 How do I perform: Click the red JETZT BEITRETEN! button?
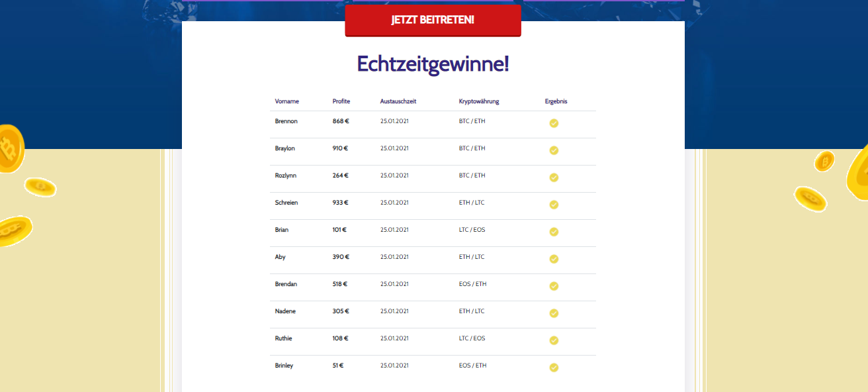pyautogui.click(x=433, y=20)
